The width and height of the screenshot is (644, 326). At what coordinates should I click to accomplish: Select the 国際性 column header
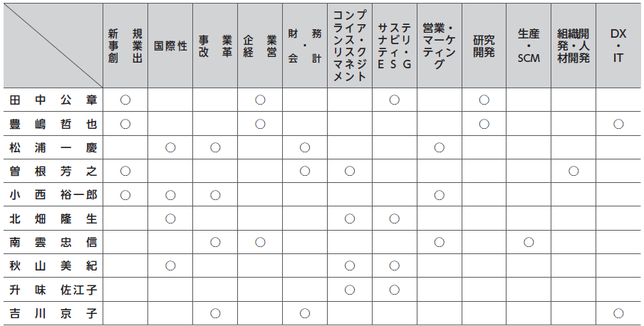tap(170, 46)
